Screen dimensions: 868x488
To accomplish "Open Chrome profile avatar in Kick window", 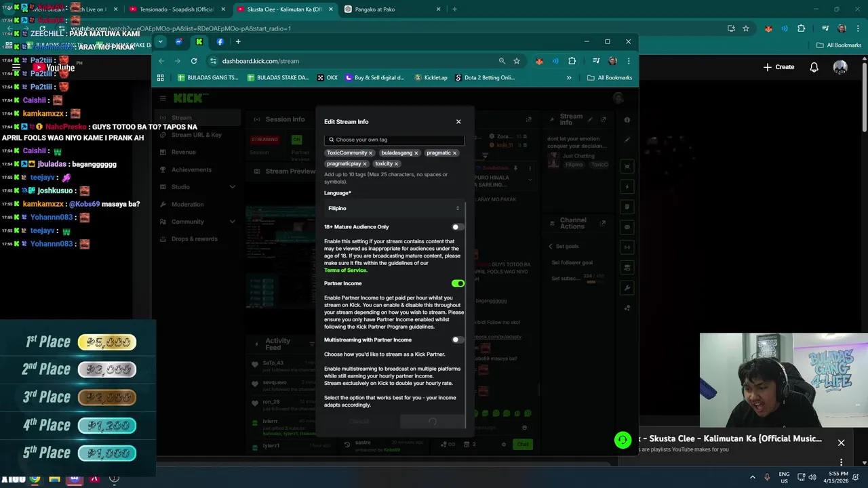I will (x=613, y=61).
